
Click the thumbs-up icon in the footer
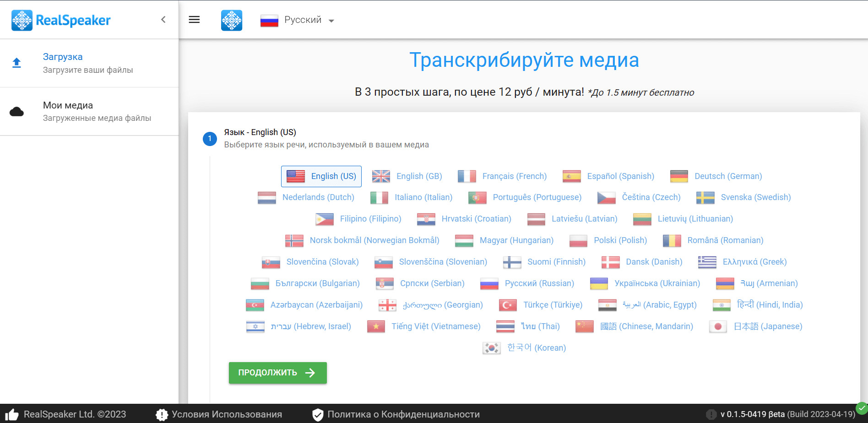point(11,415)
